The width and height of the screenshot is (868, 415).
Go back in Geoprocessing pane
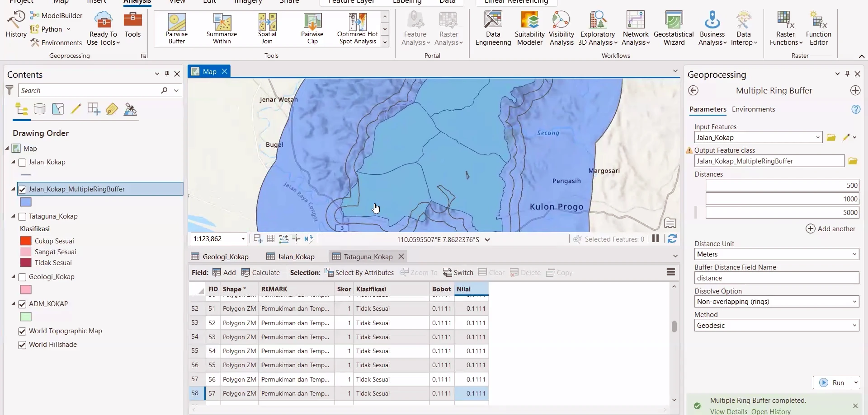[x=693, y=90]
